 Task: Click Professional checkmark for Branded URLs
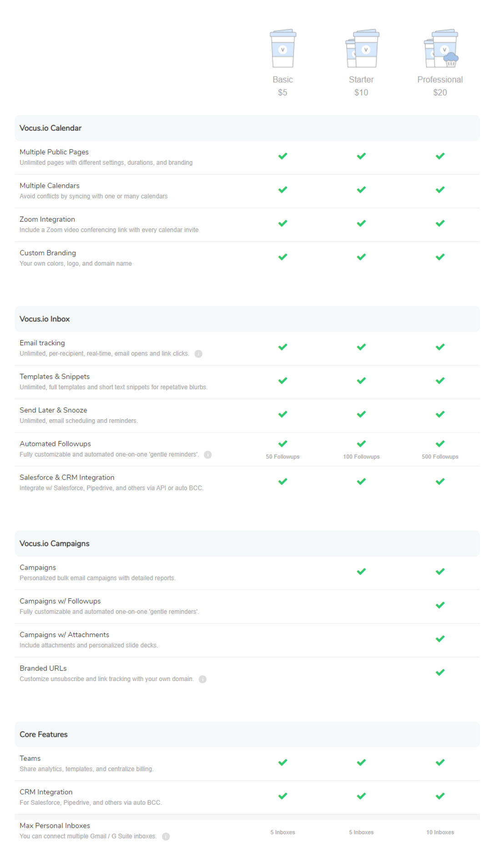coord(440,672)
